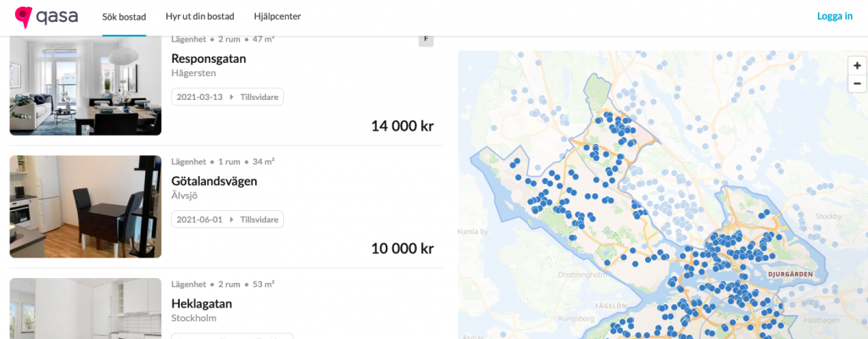Select the Responsgatan listing title
The width and height of the screenshot is (868, 339).
209,58
